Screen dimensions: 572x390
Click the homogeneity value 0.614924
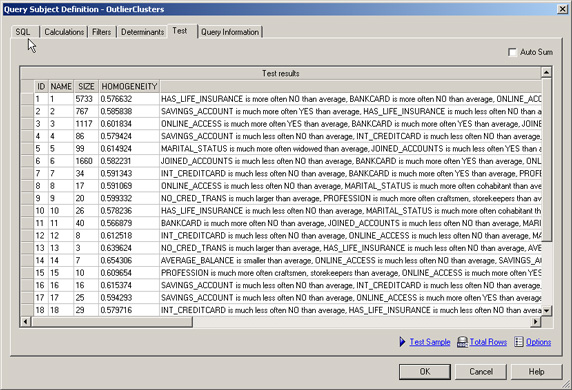tap(129, 148)
